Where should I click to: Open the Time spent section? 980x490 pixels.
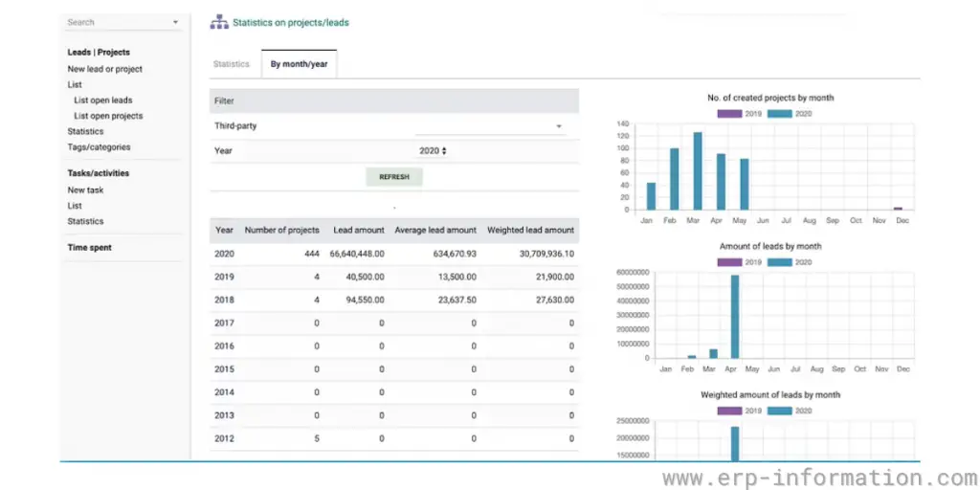89,248
